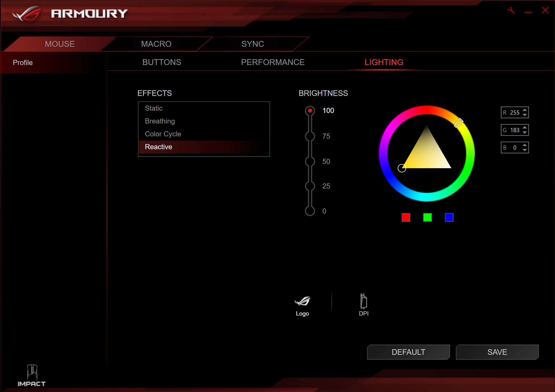Increase the R value with up arrow
This screenshot has height=392, width=555.
click(x=525, y=110)
